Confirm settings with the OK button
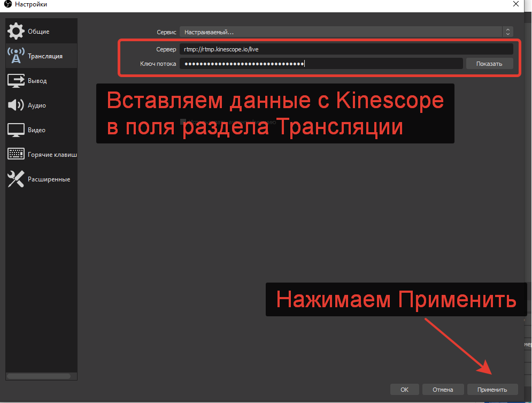 pos(404,390)
